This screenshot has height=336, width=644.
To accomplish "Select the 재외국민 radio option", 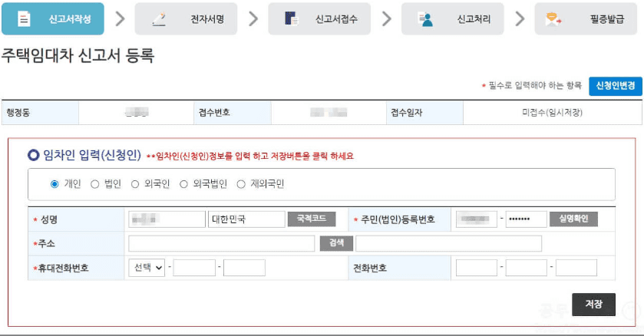I will 241,184.
